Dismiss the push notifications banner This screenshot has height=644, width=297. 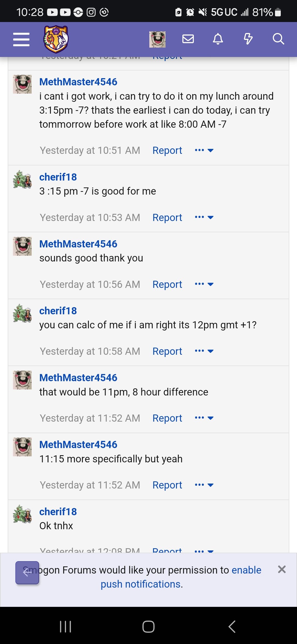click(282, 569)
